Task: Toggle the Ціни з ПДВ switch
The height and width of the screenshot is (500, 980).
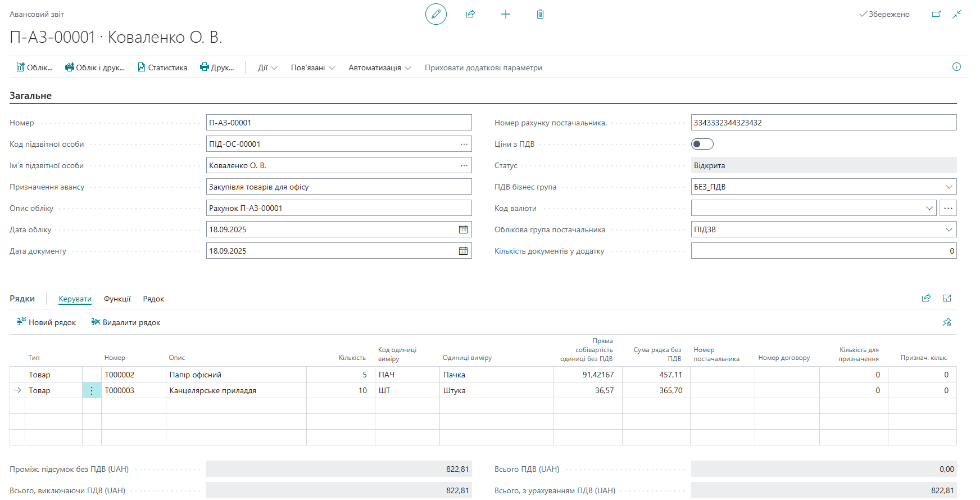Action: tap(702, 144)
